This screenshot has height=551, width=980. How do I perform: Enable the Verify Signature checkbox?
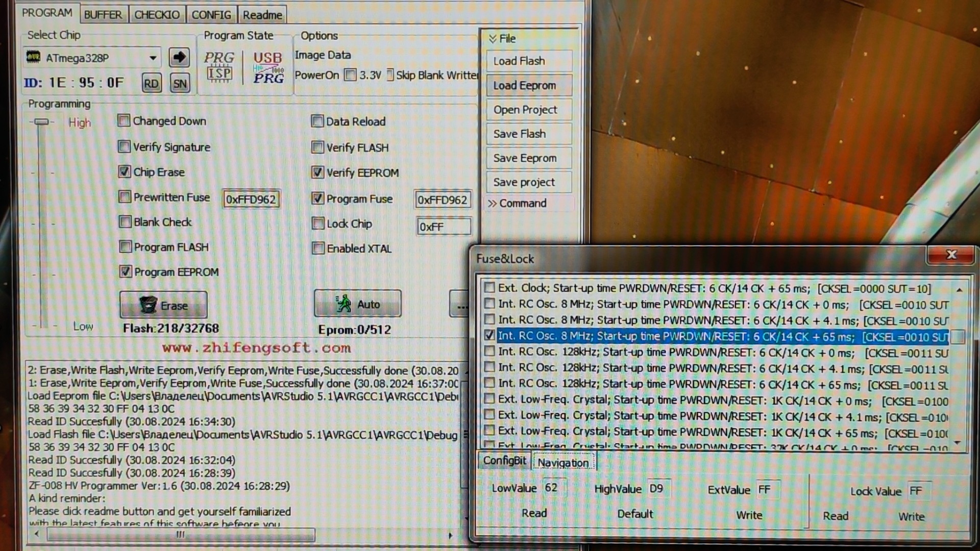point(124,146)
